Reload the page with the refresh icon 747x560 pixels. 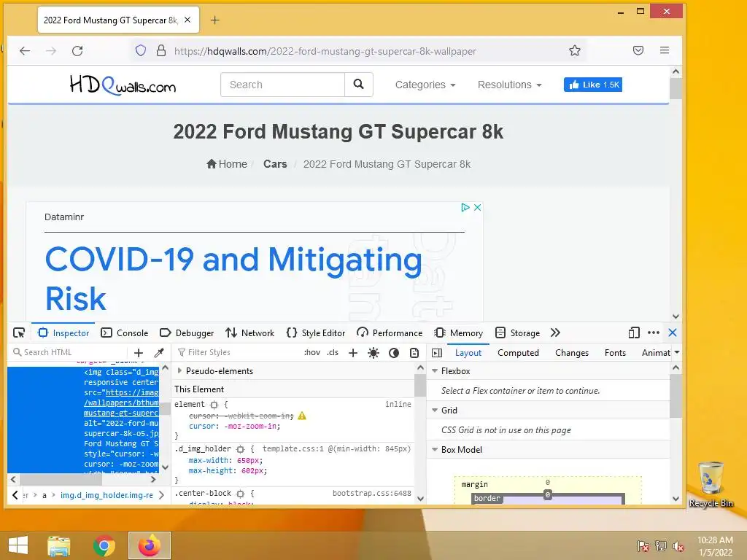click(77, 51)
